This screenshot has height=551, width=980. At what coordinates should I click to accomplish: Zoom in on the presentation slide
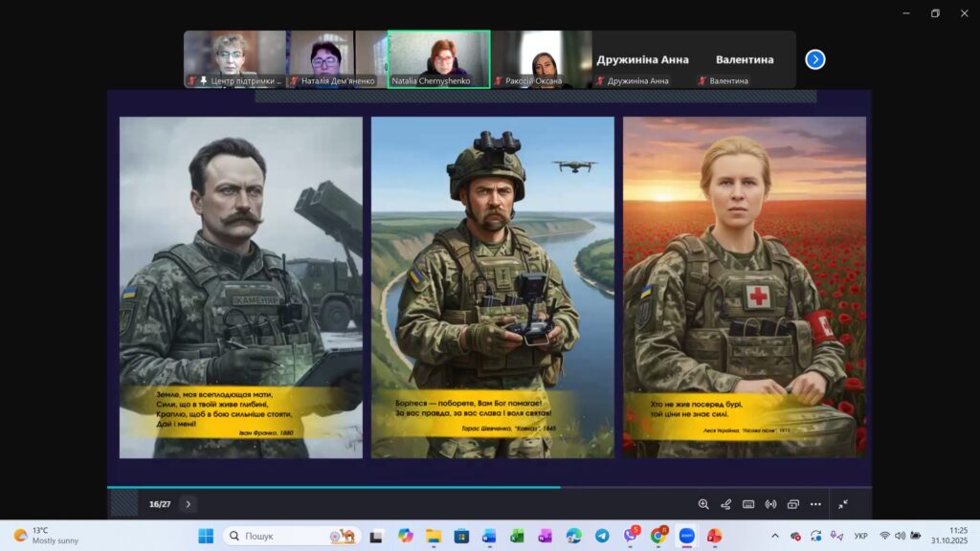[x=703, y=504]
